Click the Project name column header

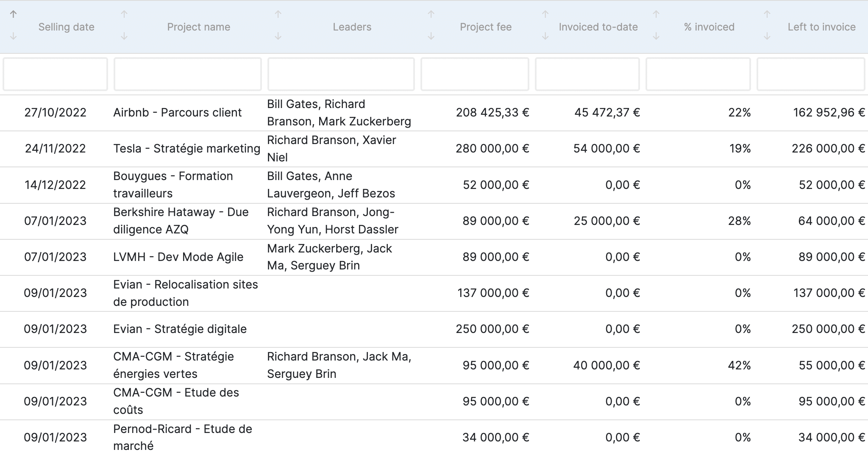[x=199, y=27]
